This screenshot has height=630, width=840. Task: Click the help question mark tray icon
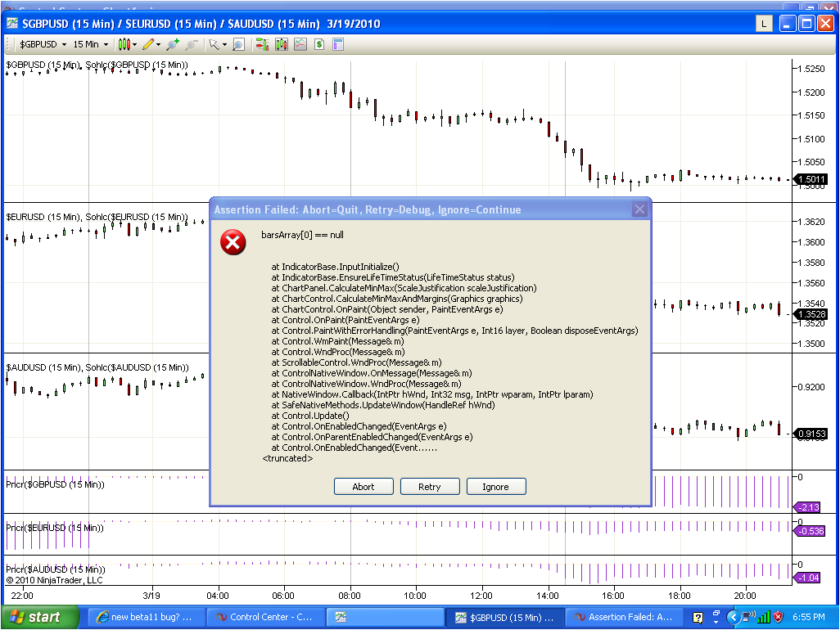tap(698, 618)
